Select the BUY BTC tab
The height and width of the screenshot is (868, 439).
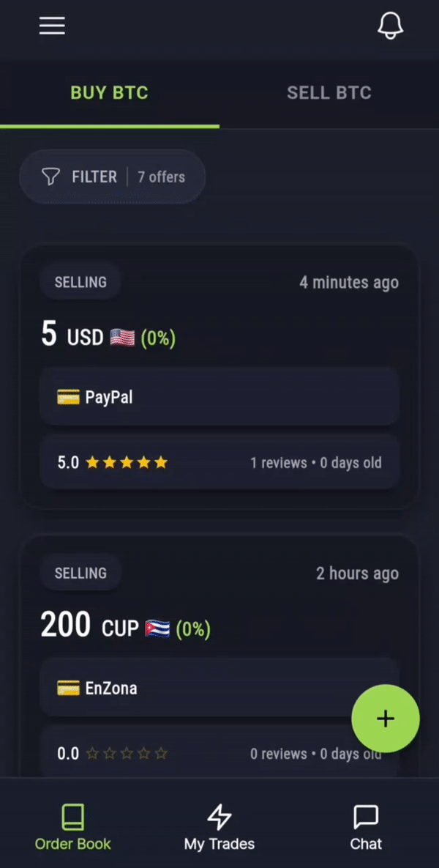pos(110,93)
